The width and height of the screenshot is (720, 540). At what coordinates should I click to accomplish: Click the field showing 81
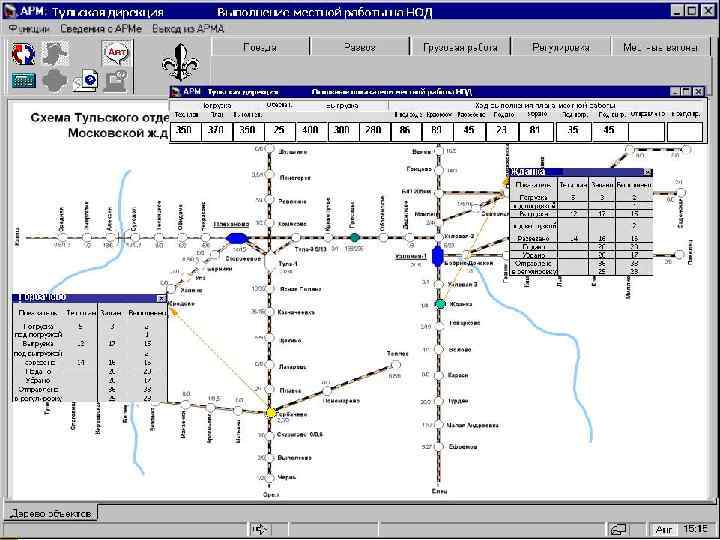[x=535, y=131]
